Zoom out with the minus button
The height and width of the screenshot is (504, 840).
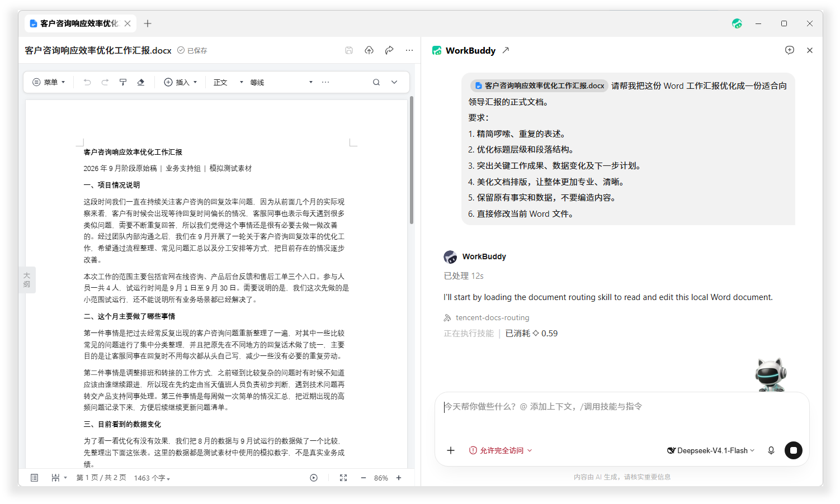coord(364,478)
